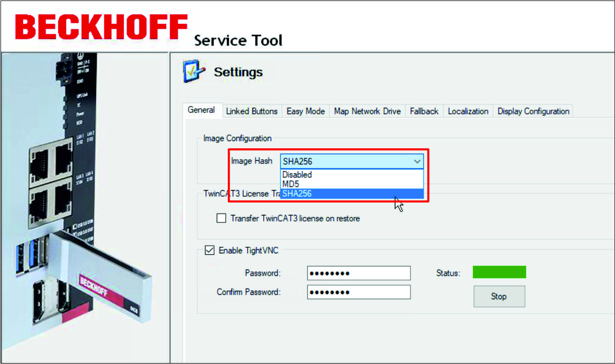This screenshot has height=364, width=615.
Task: Switch to the Linked Buttons tab
Action: coord(252,111)
